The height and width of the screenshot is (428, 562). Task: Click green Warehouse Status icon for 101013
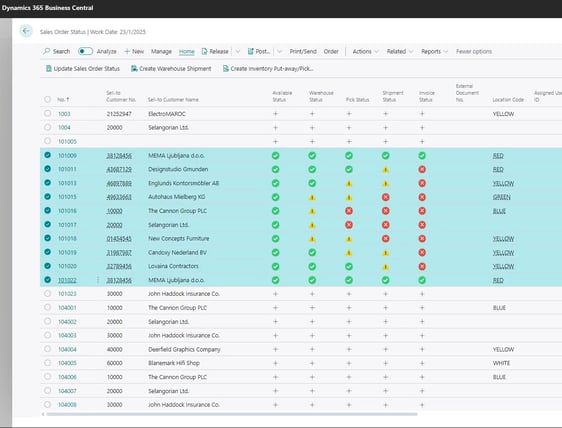(312, 183)
